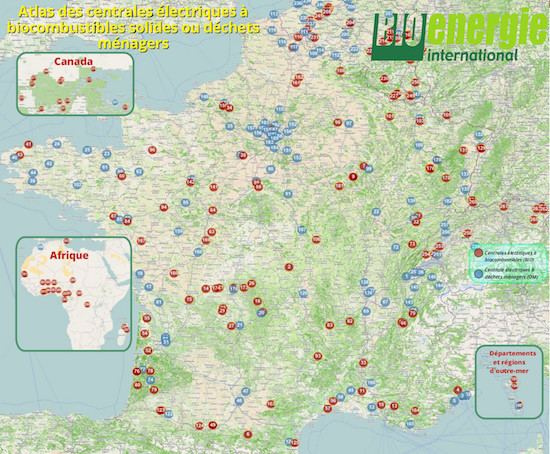Select blue marker 102 in Brittany
The height and width of the screenshot is (454, 550).
(x=77, y=185)
